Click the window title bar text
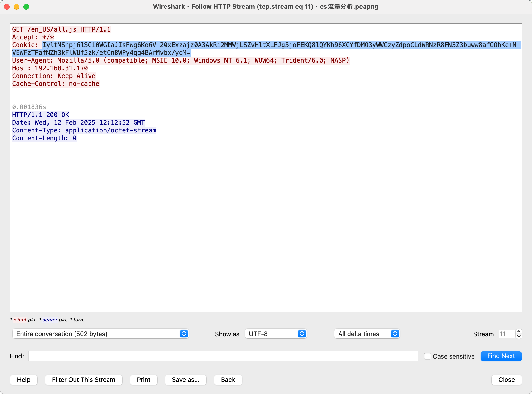 point(266,7)
